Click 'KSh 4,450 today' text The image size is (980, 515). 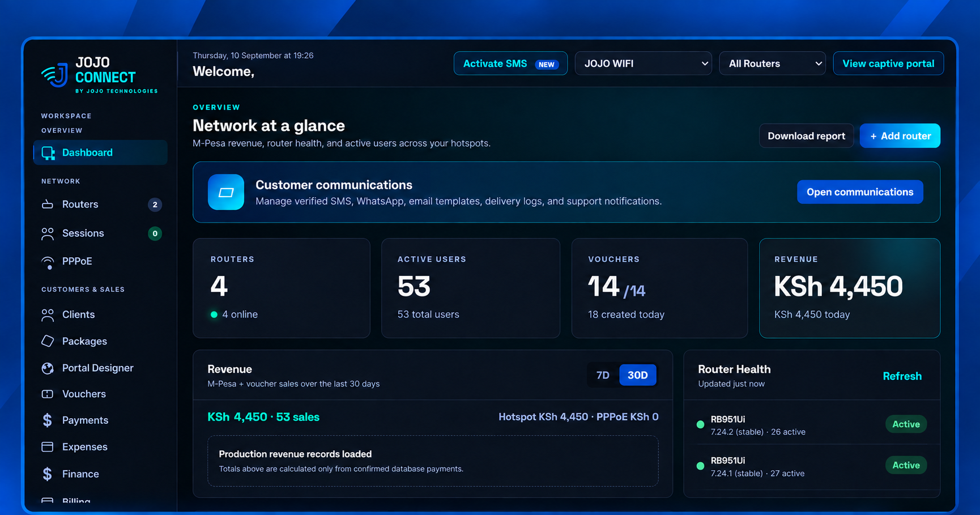(x=812, y=315)
